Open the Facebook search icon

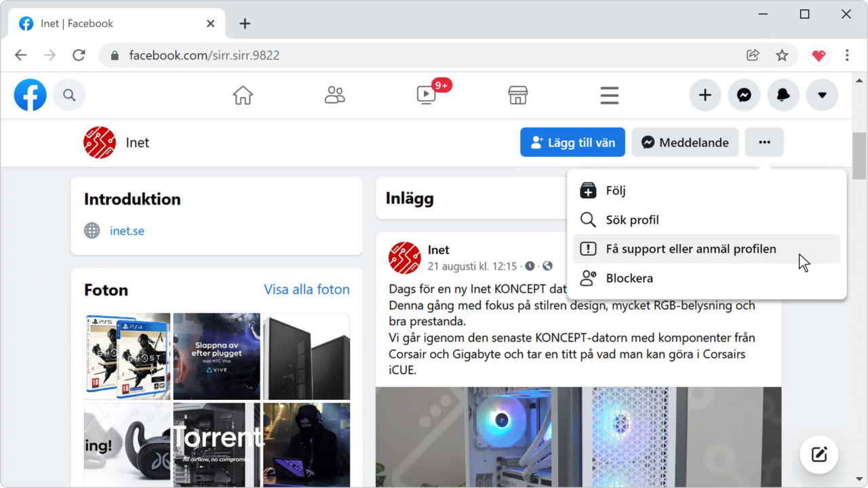point(69,95)
